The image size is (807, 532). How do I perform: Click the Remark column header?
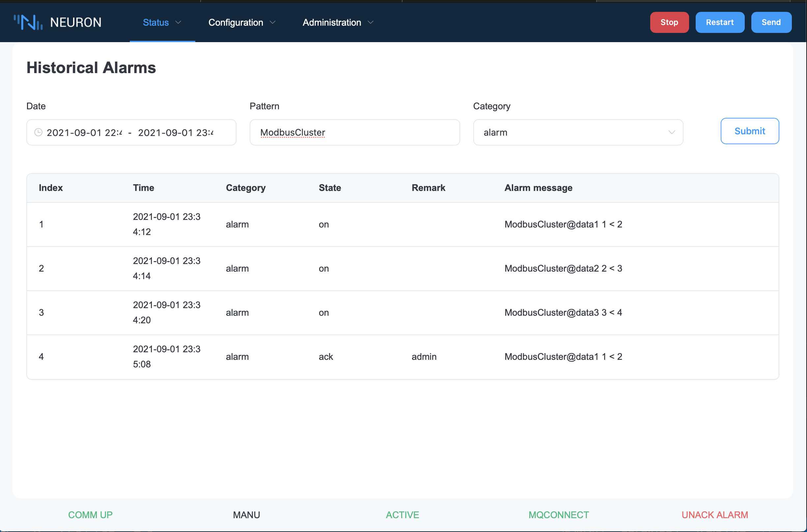429,188
